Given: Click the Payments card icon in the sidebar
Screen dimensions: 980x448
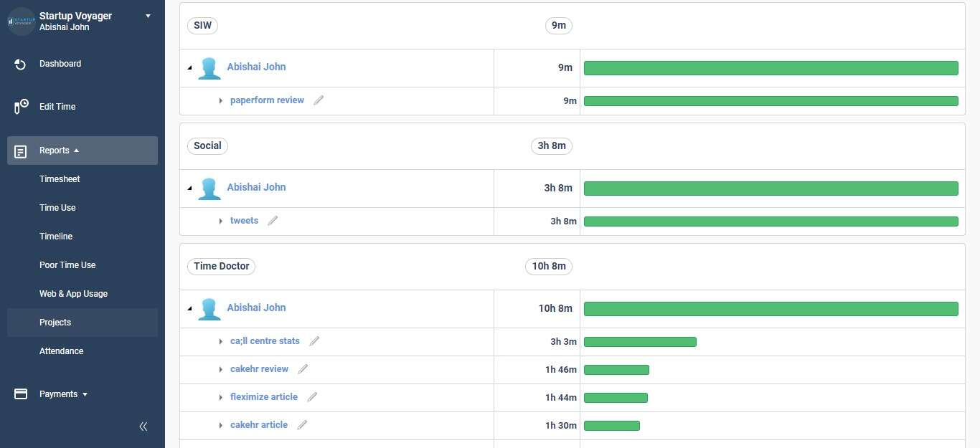Looking at the screenshot, I should [20, 394].
